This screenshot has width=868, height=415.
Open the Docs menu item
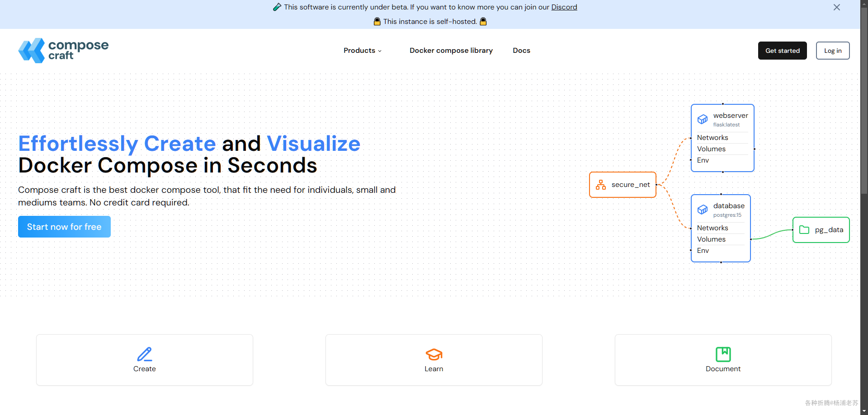tap(521, 51)
